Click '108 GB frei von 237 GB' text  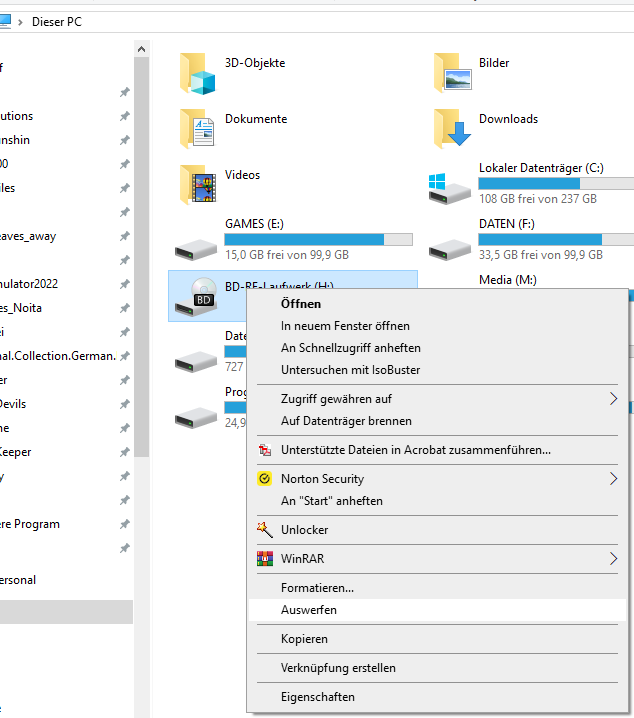(538, 199)
